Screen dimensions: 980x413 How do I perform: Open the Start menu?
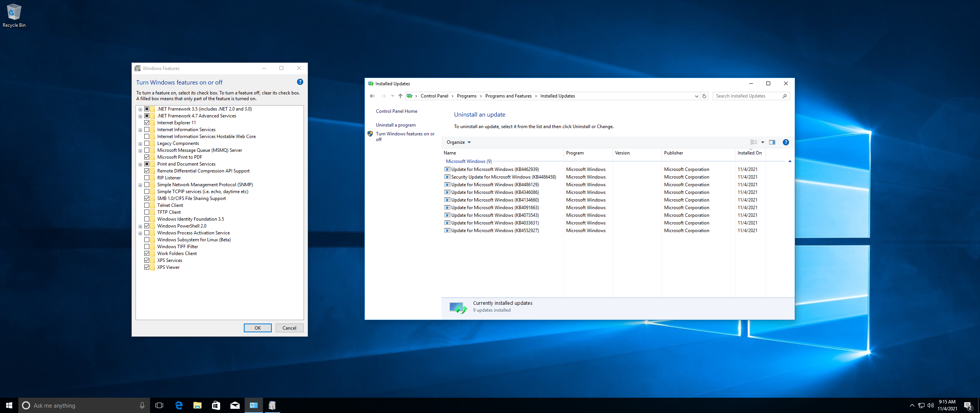coord(9,405)
